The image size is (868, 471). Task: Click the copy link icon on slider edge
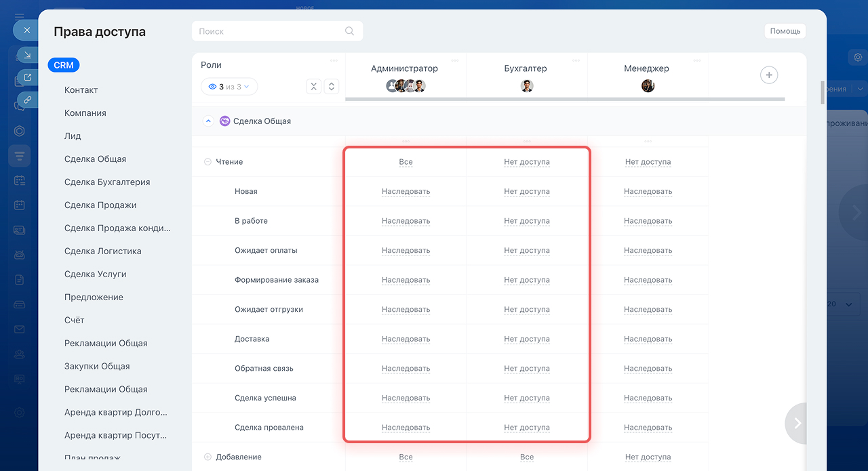click(28, 100)
